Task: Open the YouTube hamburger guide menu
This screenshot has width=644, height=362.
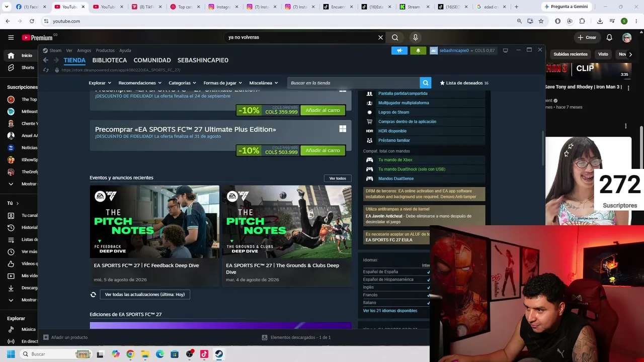Action: point(11,37)
